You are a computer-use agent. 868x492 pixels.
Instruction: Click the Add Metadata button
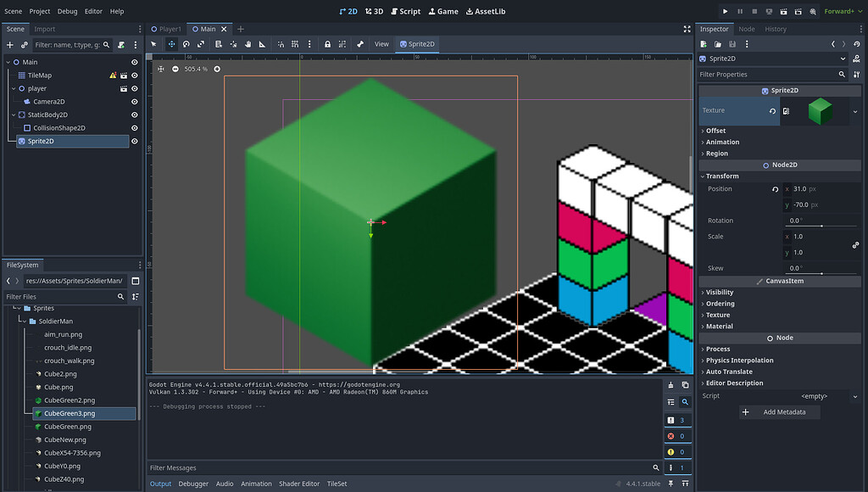(779, 411)
